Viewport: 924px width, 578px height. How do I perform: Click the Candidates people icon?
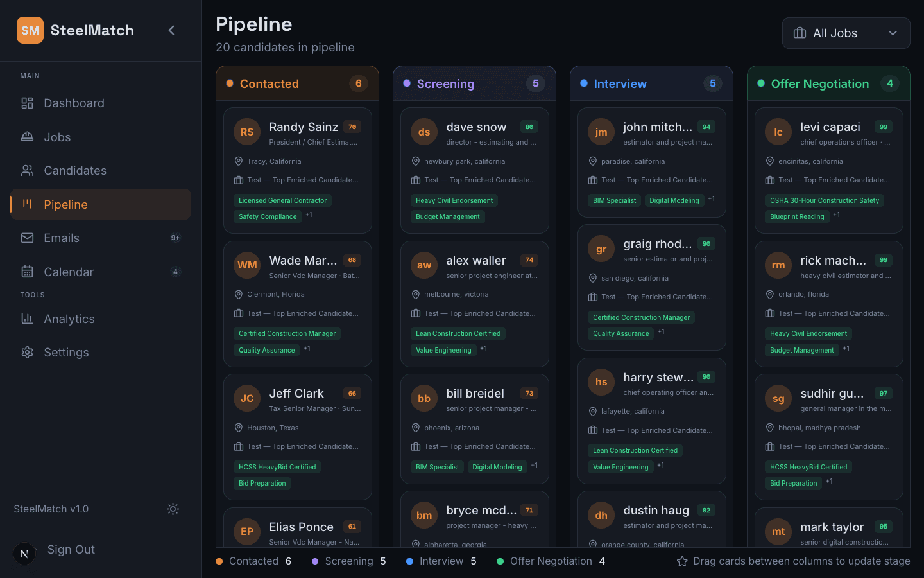point(26,170)
